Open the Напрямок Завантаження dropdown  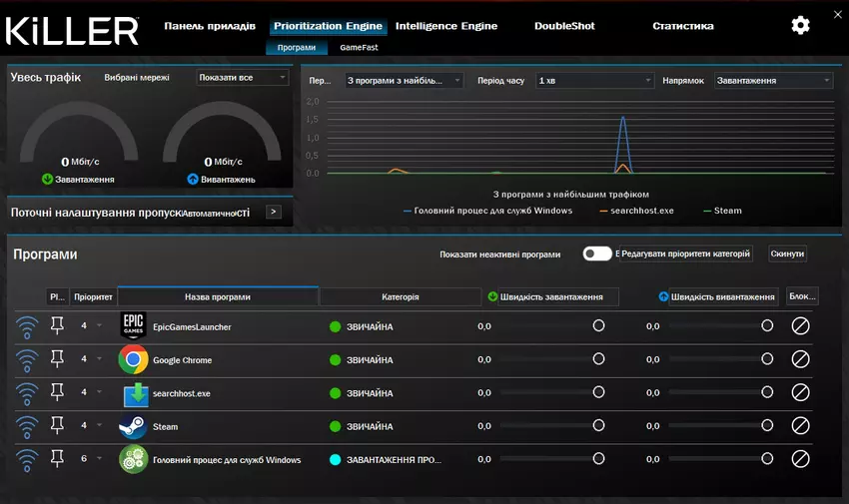tap(773, 80)
